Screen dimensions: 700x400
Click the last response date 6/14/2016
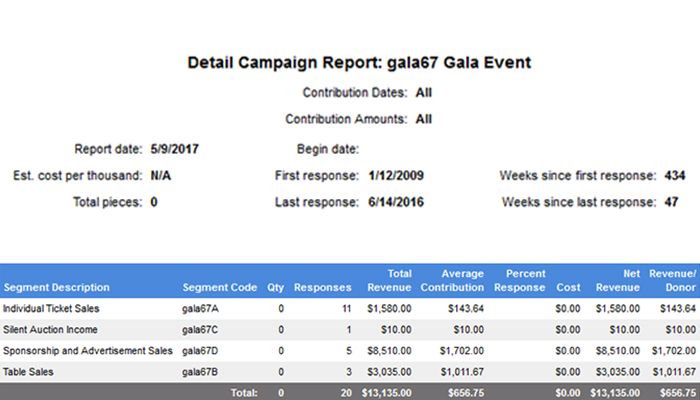[x=394, y=202]
